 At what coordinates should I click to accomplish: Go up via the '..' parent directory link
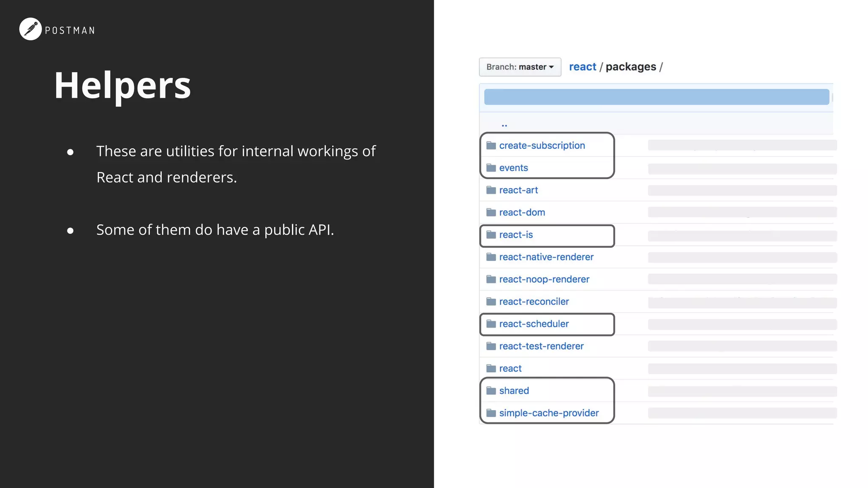point(504,125)
